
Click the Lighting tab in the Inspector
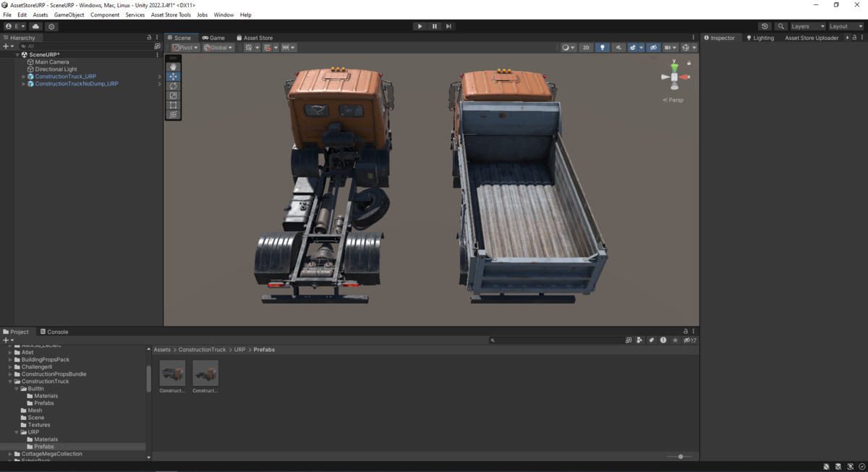[x=760, y=38]
